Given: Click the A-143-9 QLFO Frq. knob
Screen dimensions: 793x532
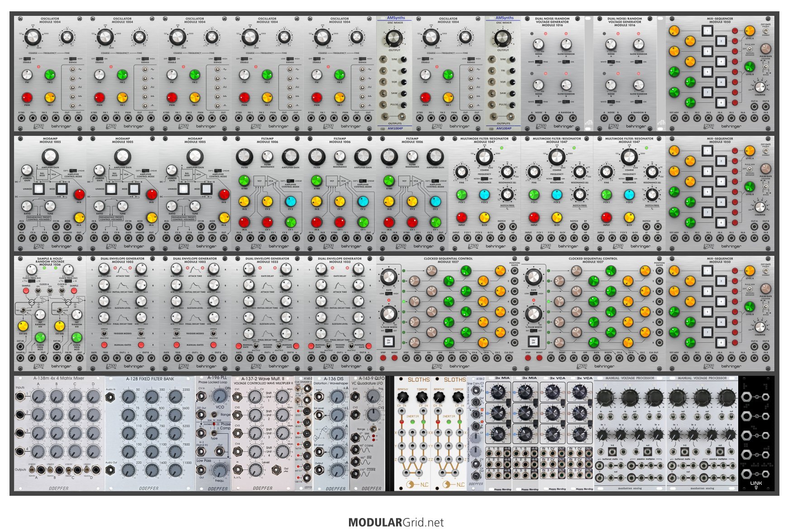Looking at the screenshot, I should 374,397.
